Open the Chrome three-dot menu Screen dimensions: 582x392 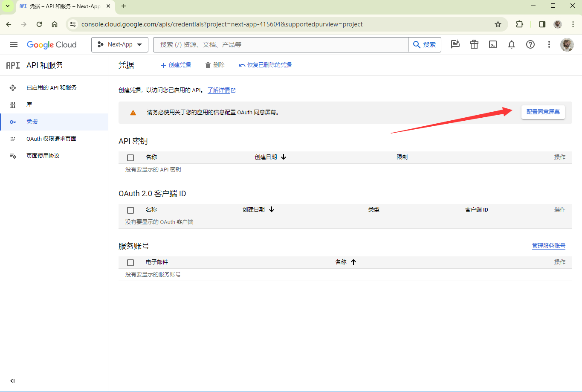click(573, 24)
